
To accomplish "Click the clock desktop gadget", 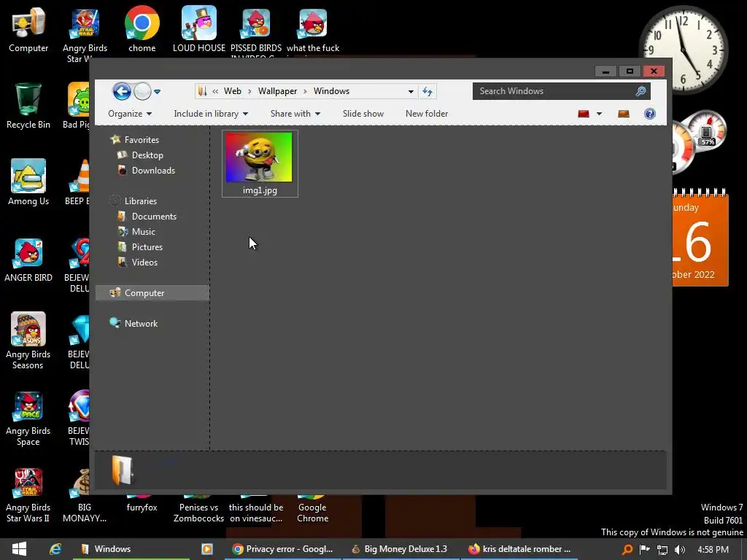I will [x=683, y=50].
